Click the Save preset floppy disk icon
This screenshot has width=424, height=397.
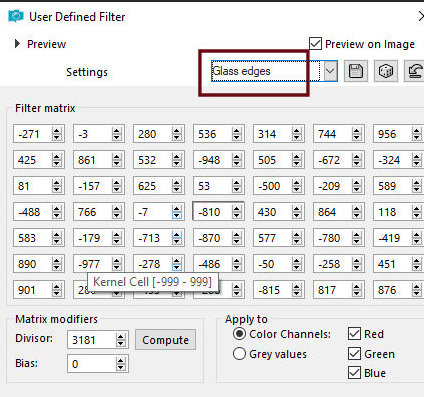tap(356, 71)
